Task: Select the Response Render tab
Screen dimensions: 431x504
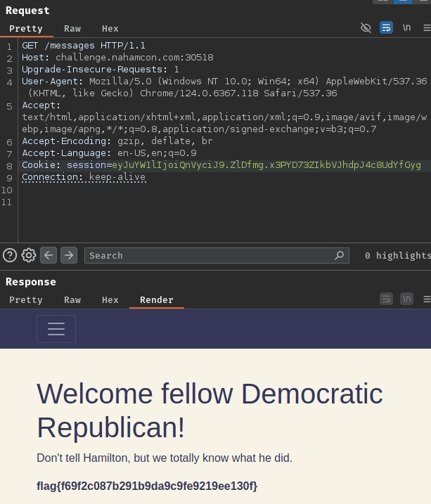Action: pos(157,299)
